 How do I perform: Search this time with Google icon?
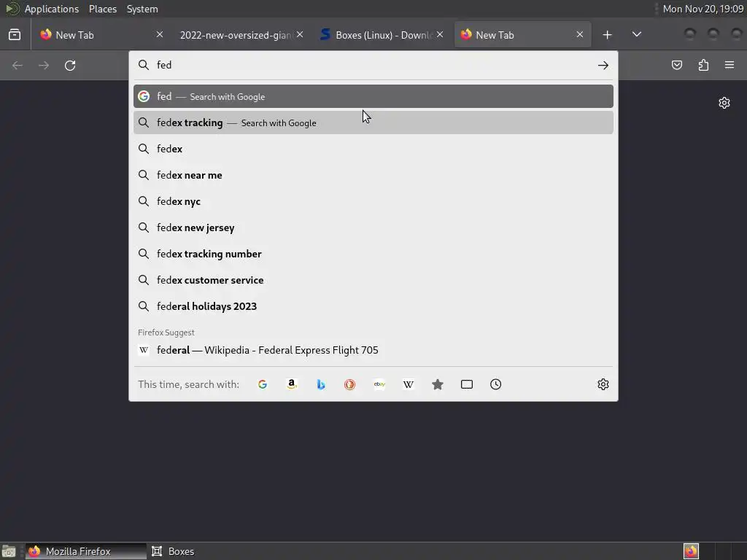[263, 384]
